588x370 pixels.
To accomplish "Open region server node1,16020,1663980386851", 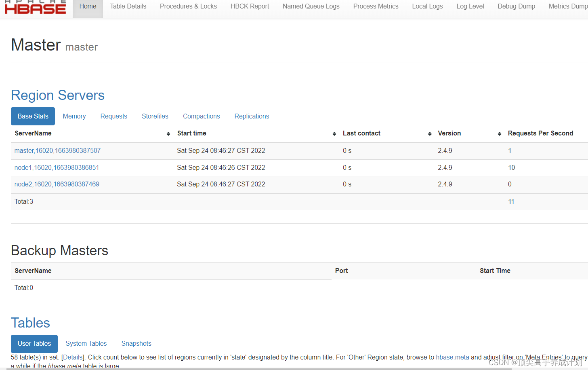I will [x=57, y=167].
